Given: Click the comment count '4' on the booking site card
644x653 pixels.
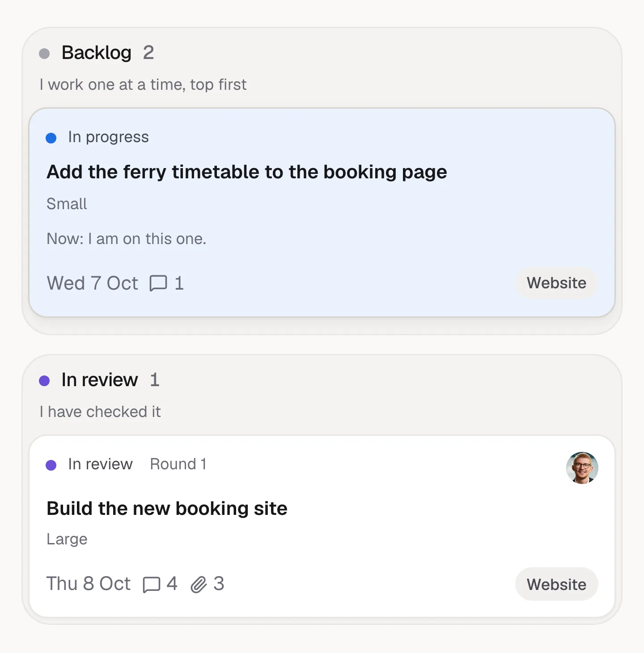Looking at the screenshot, I should click(172, 584).
